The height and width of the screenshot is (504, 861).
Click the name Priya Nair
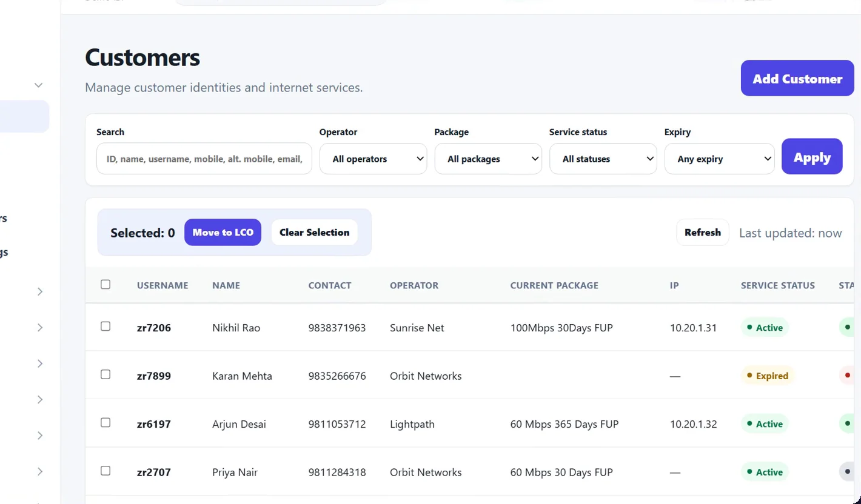235,472
